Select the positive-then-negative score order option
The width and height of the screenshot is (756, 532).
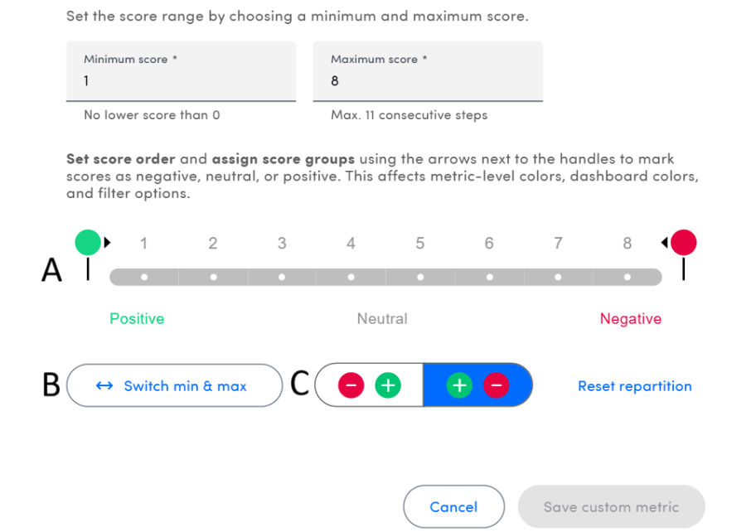point(477,385)
